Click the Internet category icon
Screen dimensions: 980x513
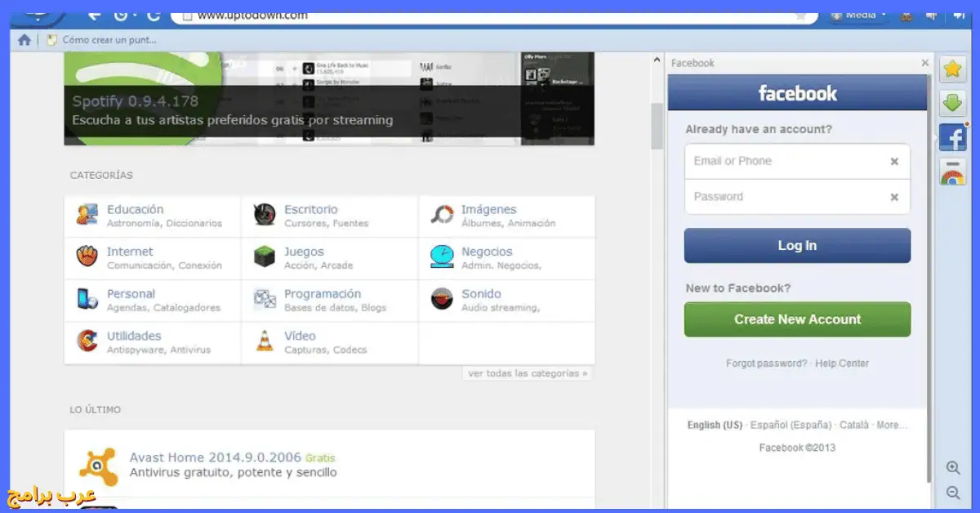[x=87, y=257]
